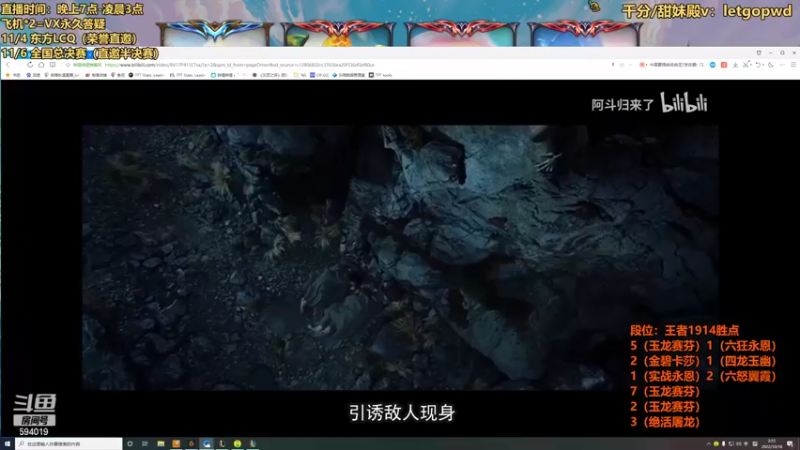Screen dimensions: 800x450
Task: Open the active browser icon on taskbar
Action: pos(207,444)
